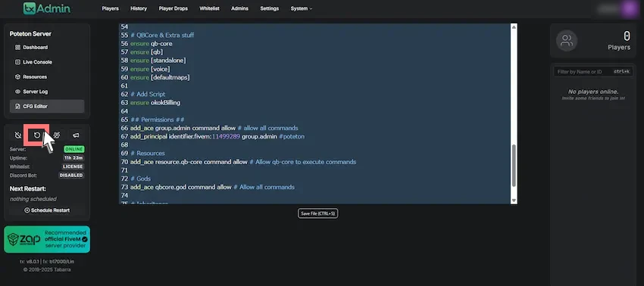Click the server restart icon
Image resolution: width=644 pixels, height=286 pixels.
[x=36, y=135]
